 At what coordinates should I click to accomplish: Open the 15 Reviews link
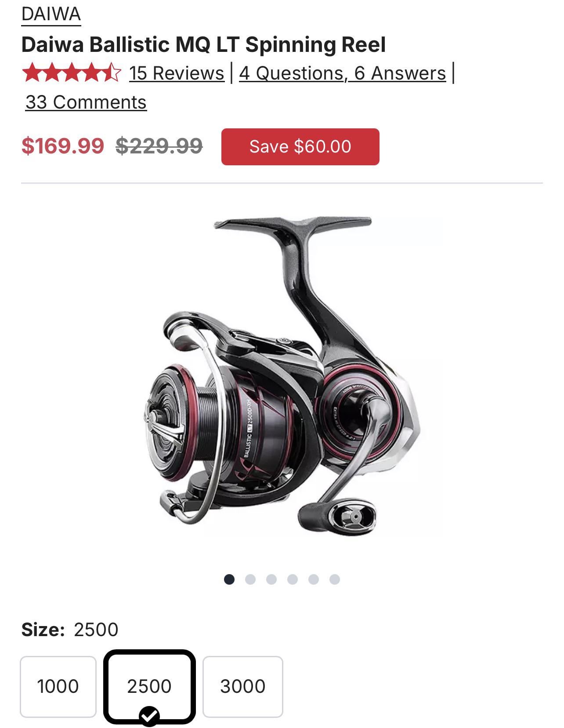(x=177, y=73)
